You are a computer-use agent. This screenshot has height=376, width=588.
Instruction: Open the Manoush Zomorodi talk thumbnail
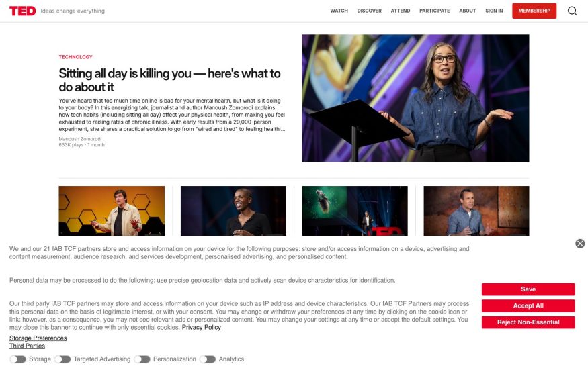pyautogui.click(x=415, y=98)
